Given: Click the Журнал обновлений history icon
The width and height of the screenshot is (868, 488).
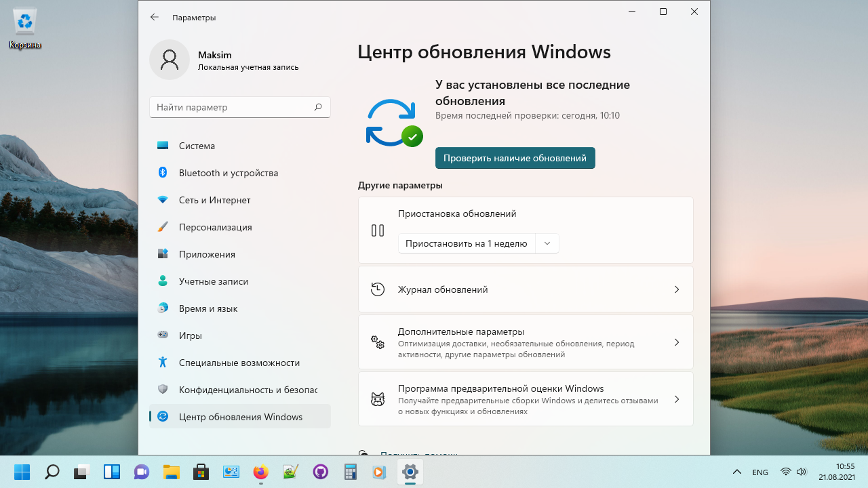Looking at the screenshot, I should pyautogui.click(x=378, y=289).
